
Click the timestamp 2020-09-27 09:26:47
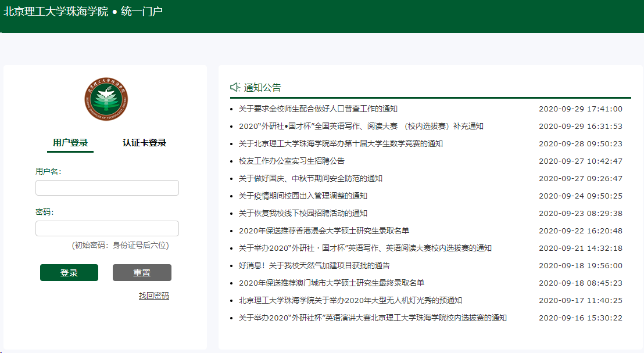(581, 179)
